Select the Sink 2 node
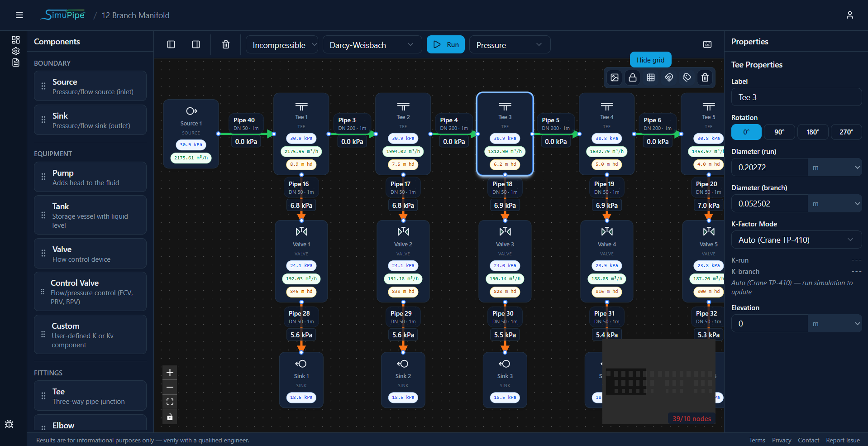The image size is (868, 446). 403,380
